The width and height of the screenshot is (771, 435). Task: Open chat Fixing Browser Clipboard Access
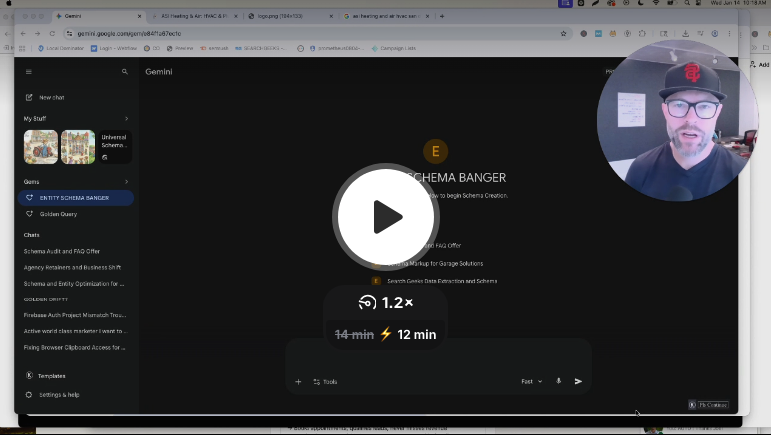[74, 348]
